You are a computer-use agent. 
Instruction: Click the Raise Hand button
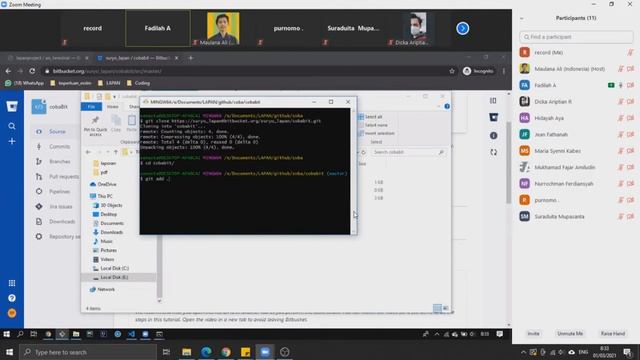[613, 333]
